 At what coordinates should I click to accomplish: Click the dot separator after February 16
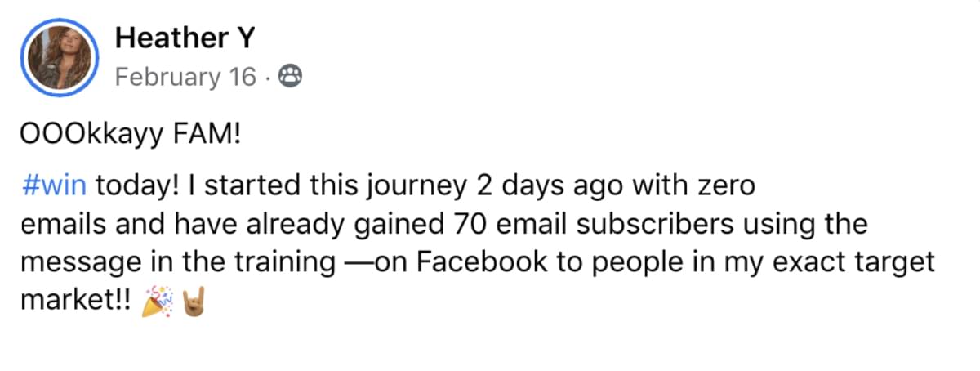click(268, 77)
